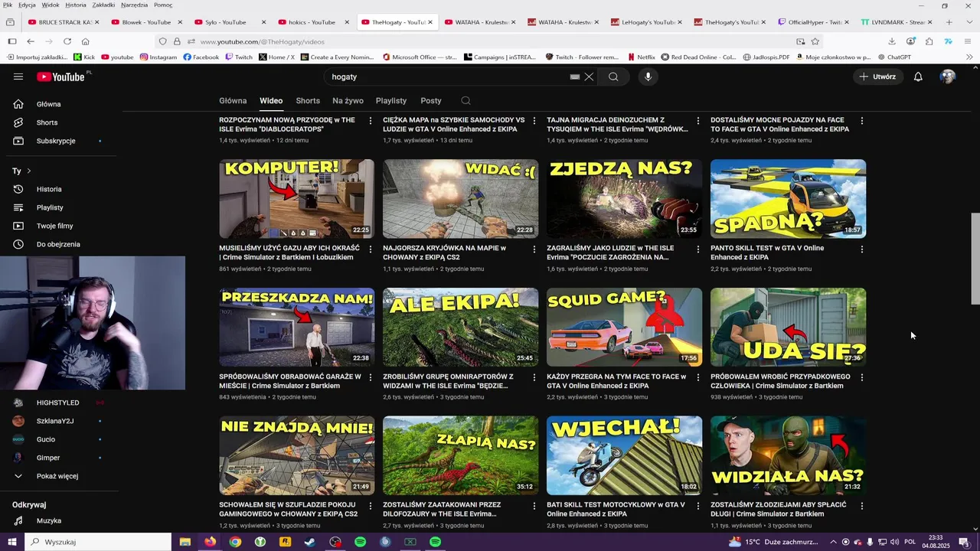
Task: Switch to the Shorts channel tab
Action: pyautogui.click(x=308, y=100)
